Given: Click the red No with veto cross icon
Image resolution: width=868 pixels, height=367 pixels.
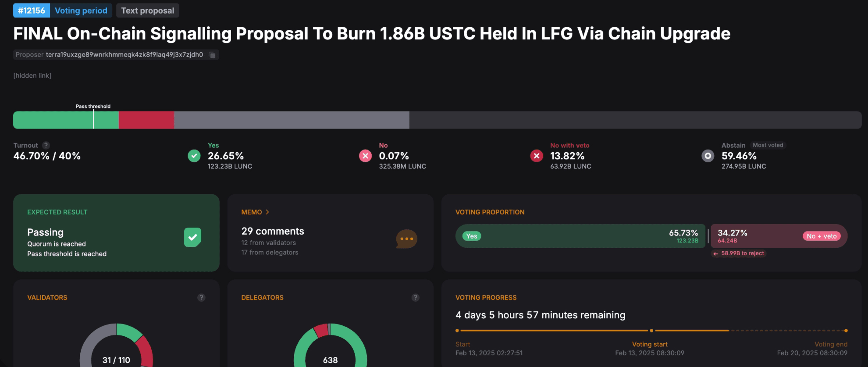Looking at the screenshot, I should coord(537,156).
